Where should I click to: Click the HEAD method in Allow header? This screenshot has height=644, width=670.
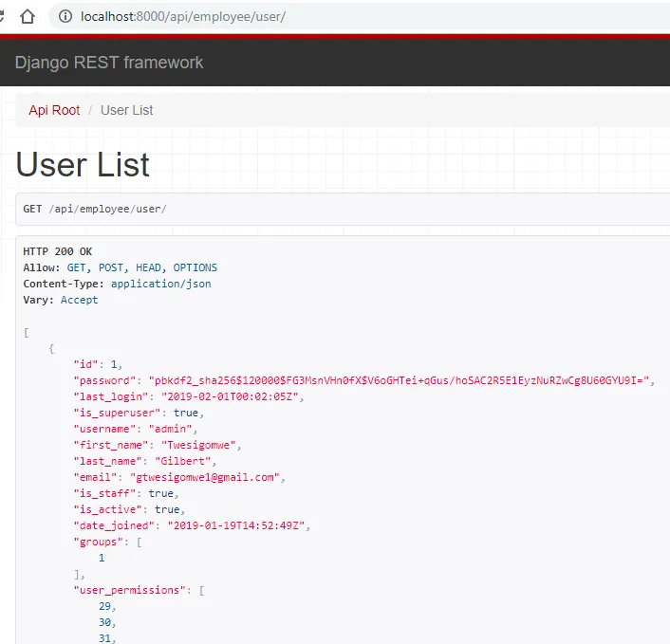point(148,267)
